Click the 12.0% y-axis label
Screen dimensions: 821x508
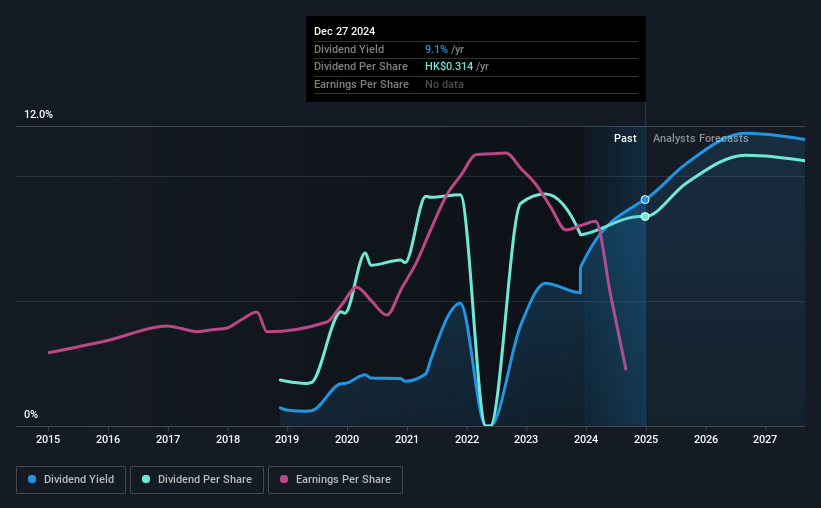pos(38,115)
